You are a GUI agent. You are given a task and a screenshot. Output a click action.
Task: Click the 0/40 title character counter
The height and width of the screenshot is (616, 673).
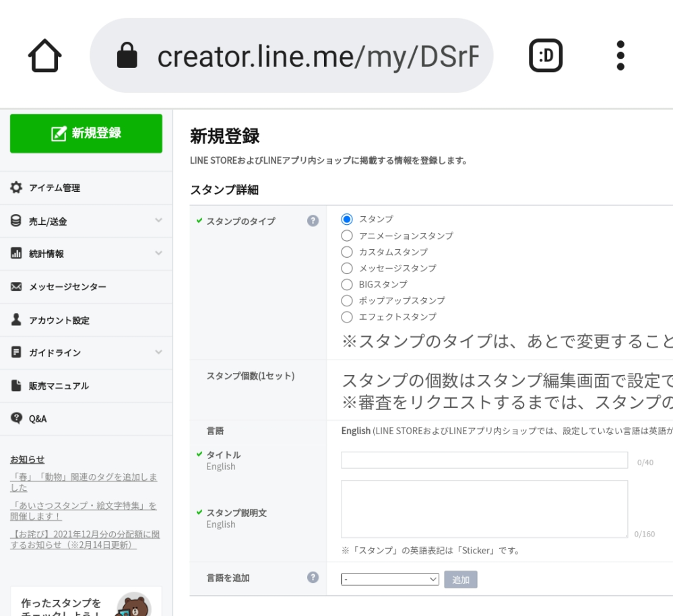pyautogui.click(x=645, y=463)
